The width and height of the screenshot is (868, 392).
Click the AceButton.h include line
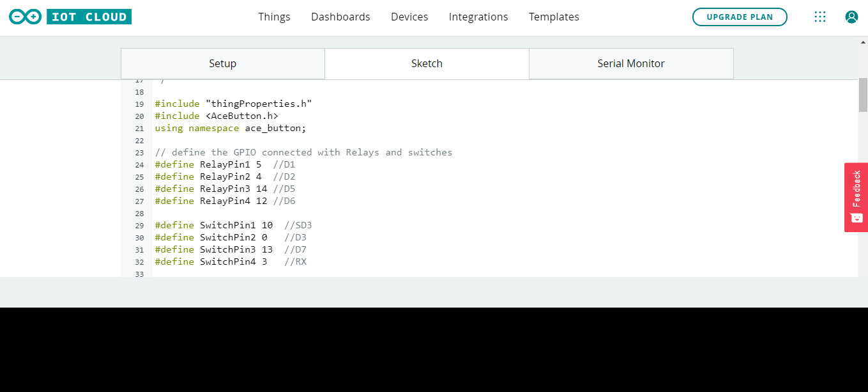coord(217,116)
